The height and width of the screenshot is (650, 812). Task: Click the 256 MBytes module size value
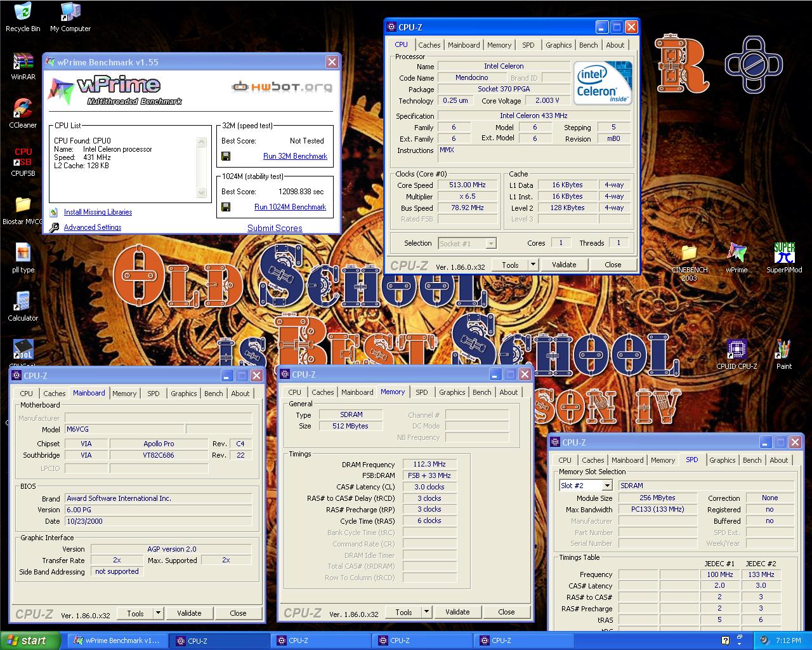[657, 498]
